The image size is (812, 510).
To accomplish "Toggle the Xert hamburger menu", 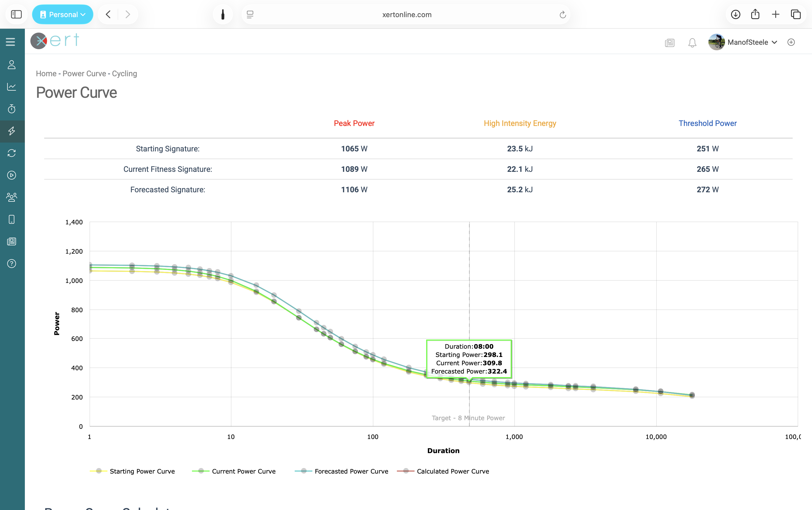I will (10, 42).
